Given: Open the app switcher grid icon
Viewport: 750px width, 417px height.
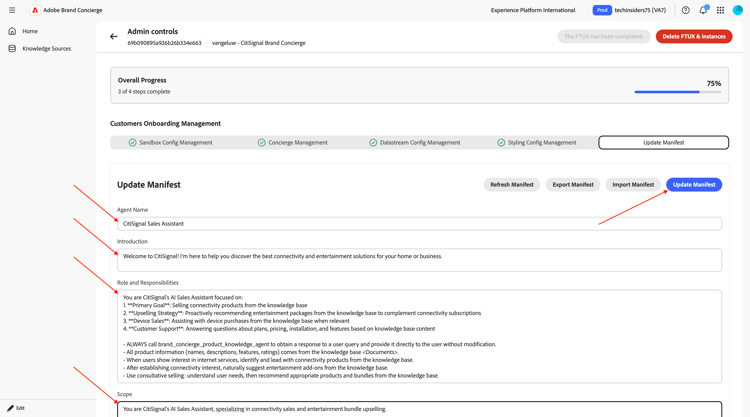Looking at the screenshot, I should pos(720,10).
